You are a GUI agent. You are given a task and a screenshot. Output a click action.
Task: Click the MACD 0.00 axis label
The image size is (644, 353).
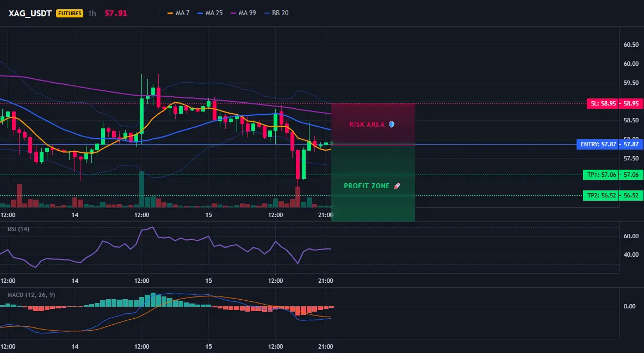click(x=630, y=306)
